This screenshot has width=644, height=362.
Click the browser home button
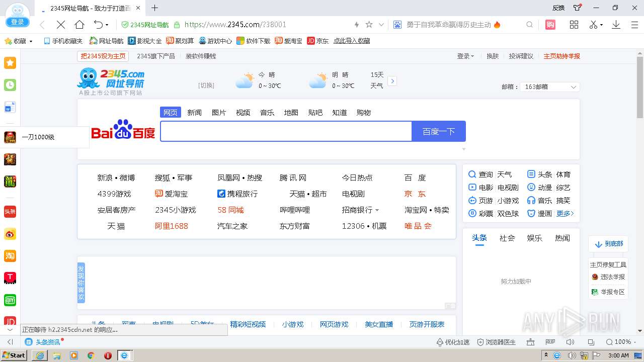click(x=79, y=25)
